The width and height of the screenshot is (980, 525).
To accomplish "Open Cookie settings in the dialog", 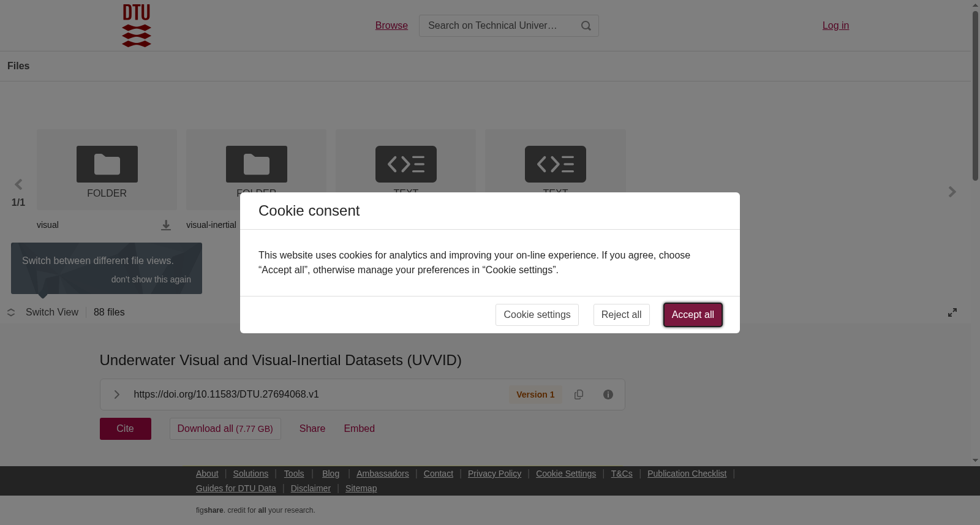I will click(537, 315).
